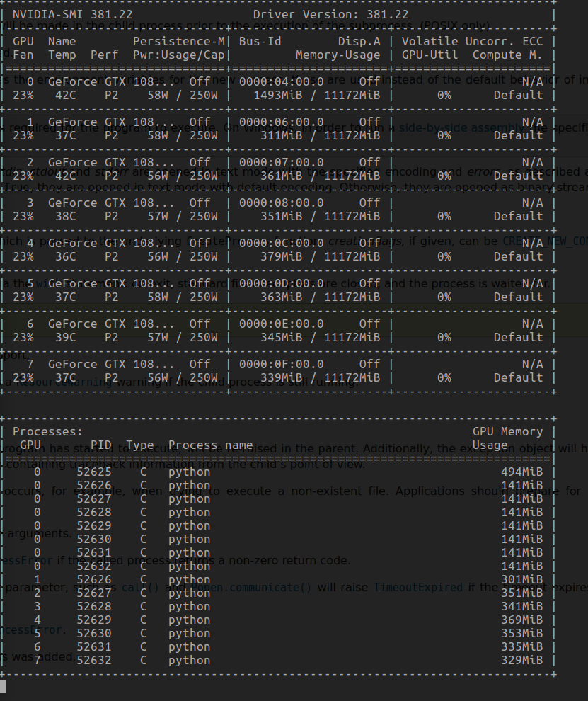The image size is (588, 701).
Task: Click the 353MiB process memory usage
Action: pyautogui.click(x=522, y=634)
